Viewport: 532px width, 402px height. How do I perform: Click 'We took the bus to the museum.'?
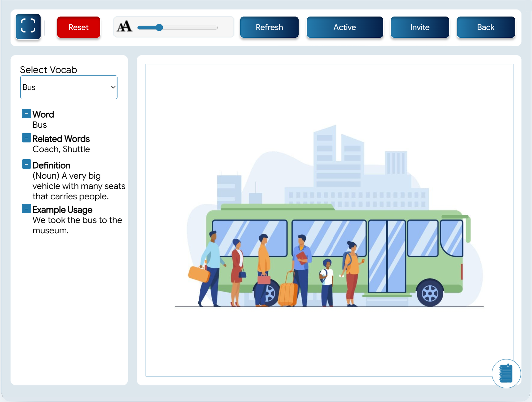[77, 225]
